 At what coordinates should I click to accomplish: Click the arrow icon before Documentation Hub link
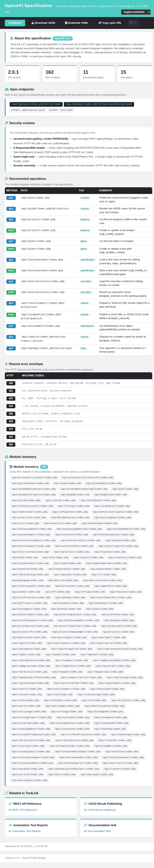[85, 831]
